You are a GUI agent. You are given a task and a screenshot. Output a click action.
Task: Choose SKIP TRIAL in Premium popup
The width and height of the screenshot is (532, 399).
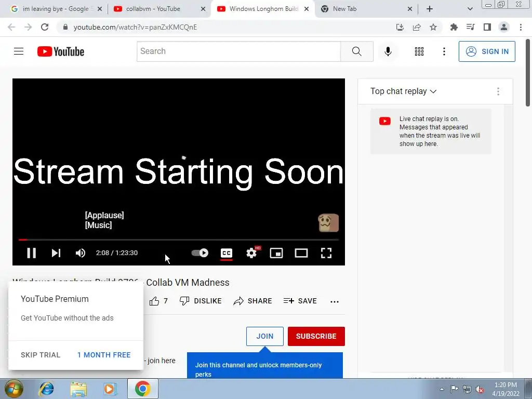(x=41, y=355)
